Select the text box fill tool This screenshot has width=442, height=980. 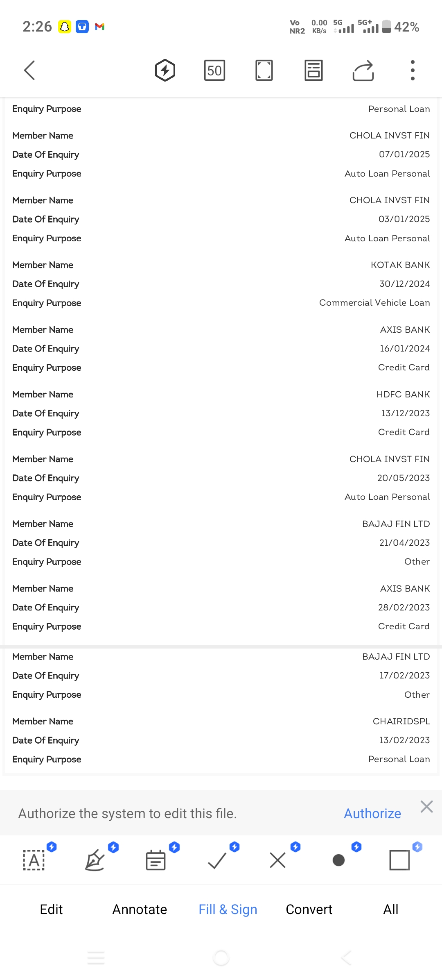coord(34,860)
